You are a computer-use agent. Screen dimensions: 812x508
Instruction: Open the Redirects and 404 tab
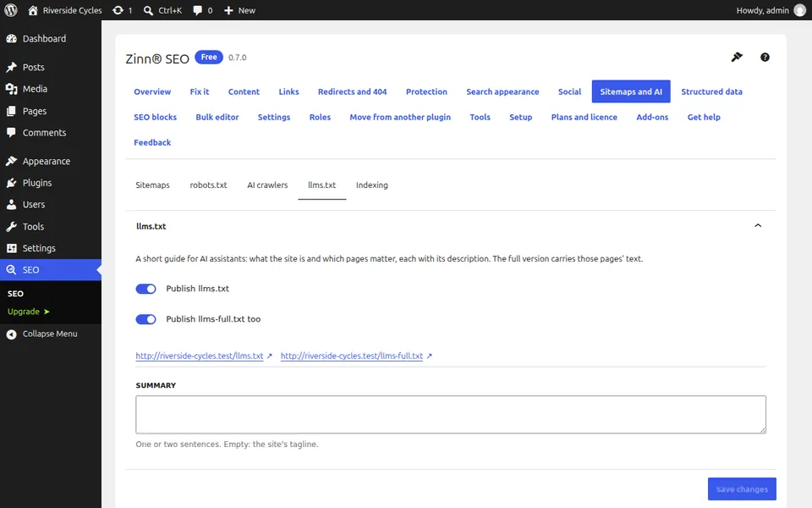coord(352,91)
